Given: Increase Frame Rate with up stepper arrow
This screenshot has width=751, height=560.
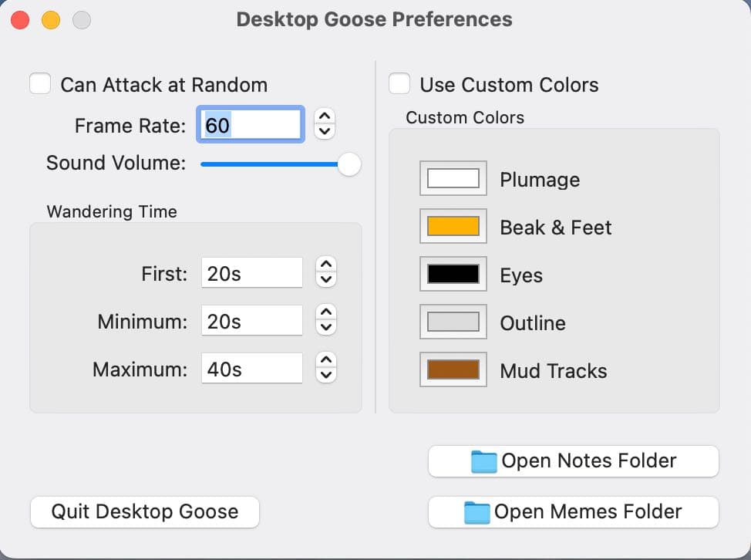Looking at the screenshot, I should (325, 116).
